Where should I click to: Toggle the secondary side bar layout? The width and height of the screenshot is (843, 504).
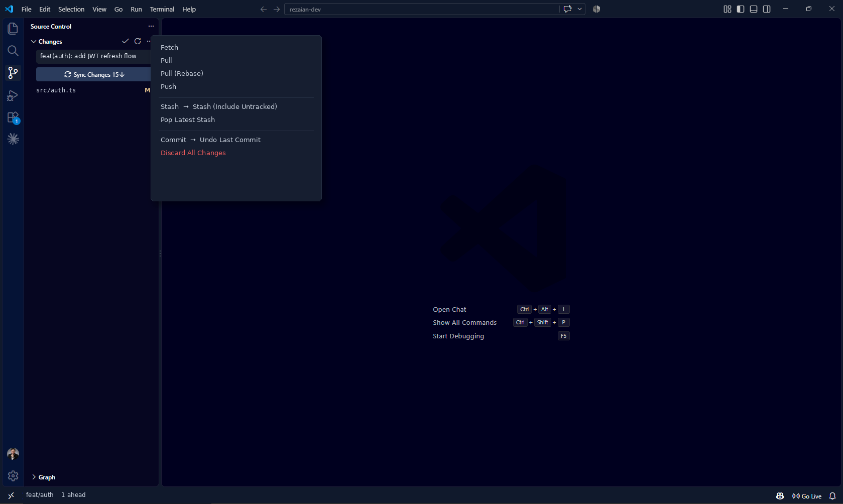(x=767, y=9)
